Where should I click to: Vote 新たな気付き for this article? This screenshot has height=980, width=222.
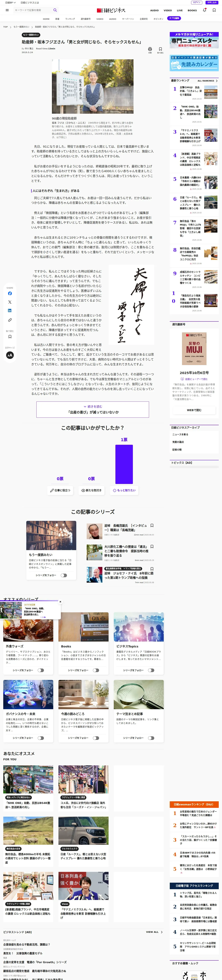click(91, 490)
